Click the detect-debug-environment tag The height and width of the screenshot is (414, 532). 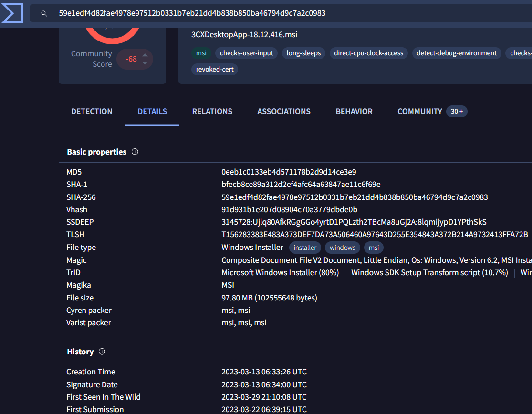(x=456, y=53)
